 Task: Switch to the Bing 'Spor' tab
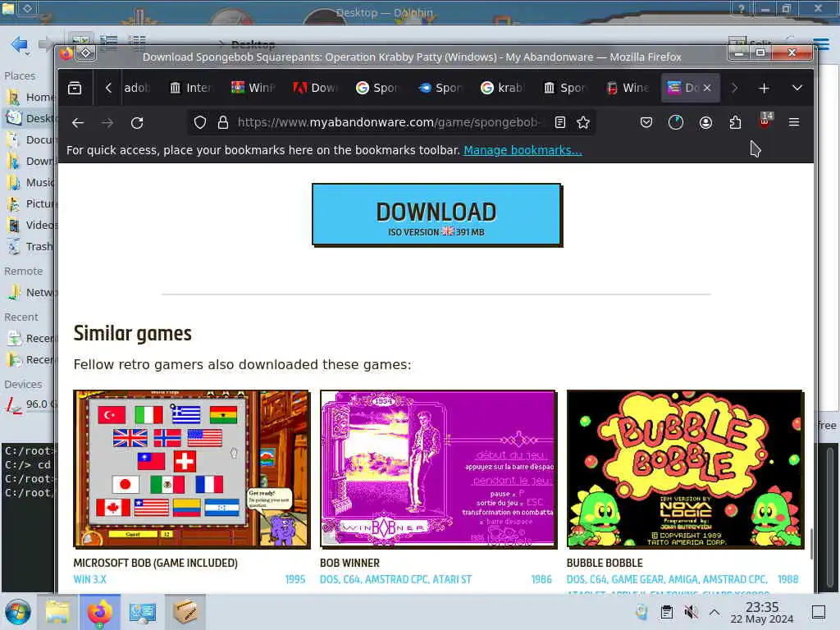[x=440, y=88]
